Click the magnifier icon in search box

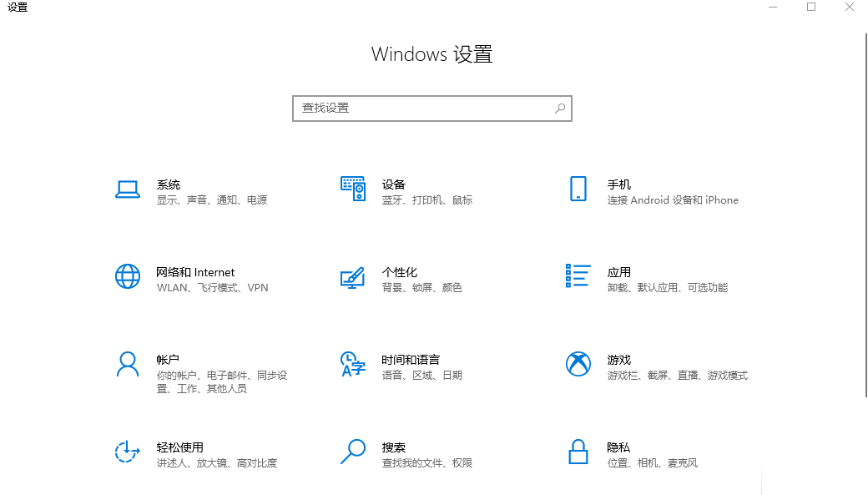click(x=560, y=109)
